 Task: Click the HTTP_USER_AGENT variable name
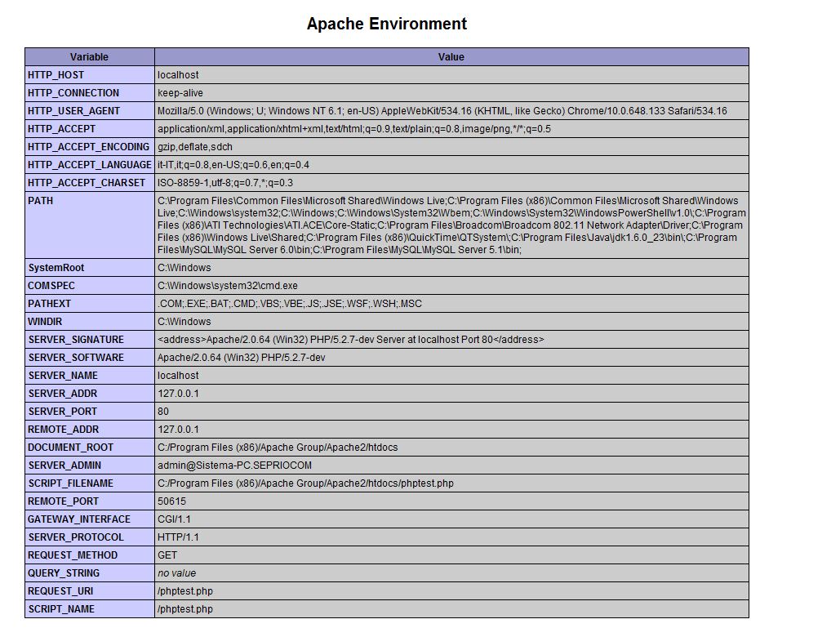(74, 111)
